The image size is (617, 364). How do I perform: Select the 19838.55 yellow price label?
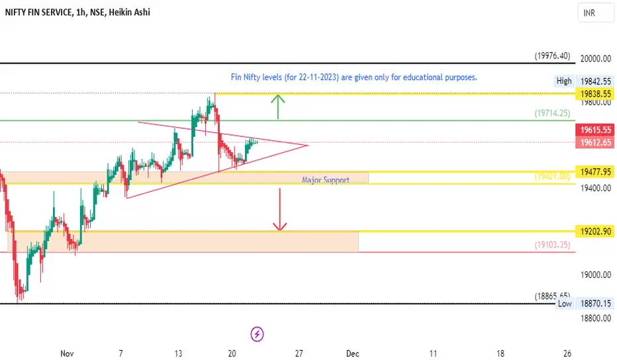click(595, 94)
